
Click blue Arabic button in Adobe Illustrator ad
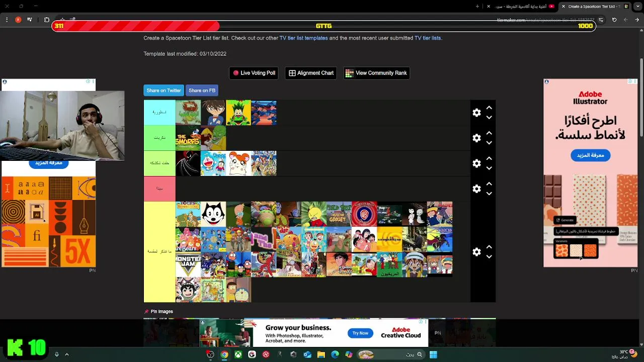click(x=590, y=155)
